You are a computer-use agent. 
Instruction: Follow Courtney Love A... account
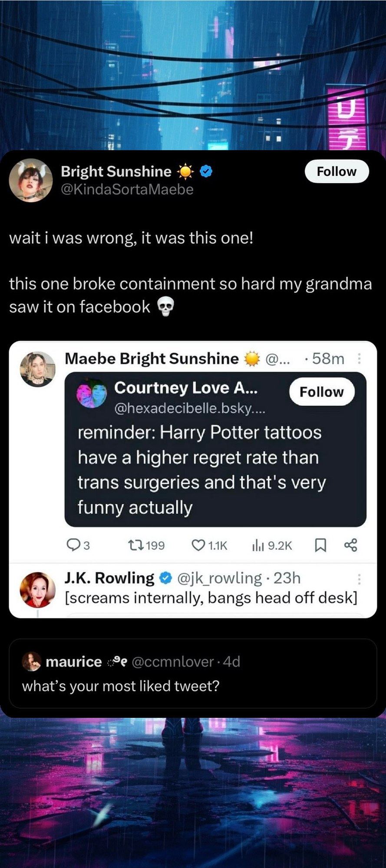click(321, 392)
